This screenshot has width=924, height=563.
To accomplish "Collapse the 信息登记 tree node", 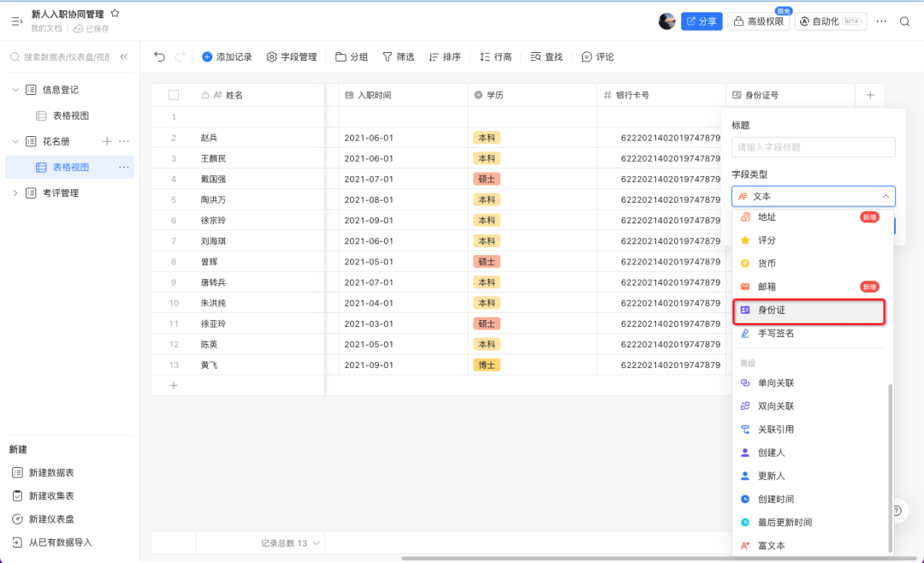I will 15,90.
